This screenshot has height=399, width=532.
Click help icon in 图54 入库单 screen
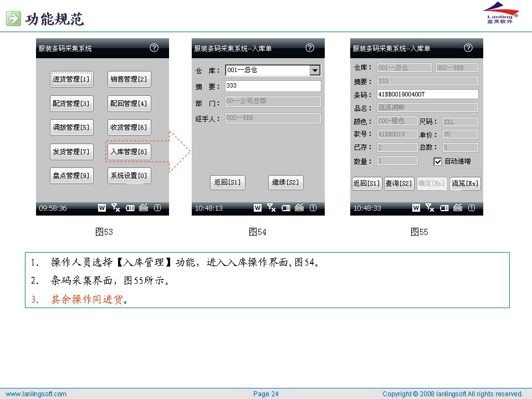[x=310, y=48]
